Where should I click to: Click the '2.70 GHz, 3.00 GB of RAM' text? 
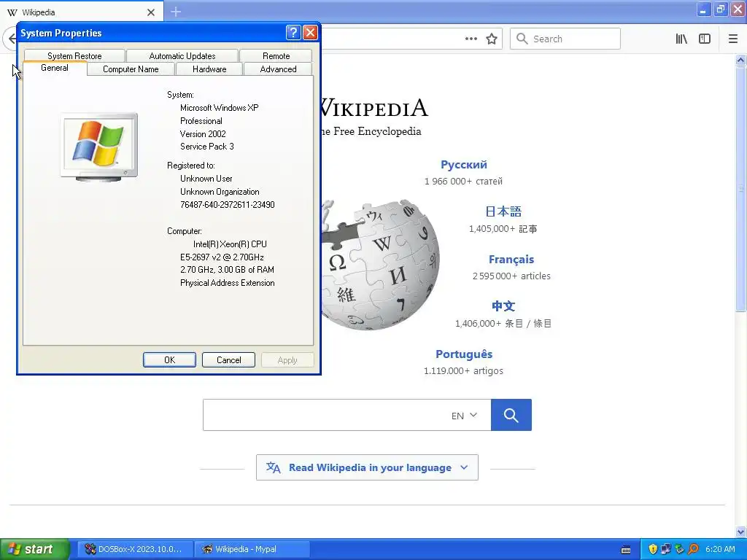(227, 270)
